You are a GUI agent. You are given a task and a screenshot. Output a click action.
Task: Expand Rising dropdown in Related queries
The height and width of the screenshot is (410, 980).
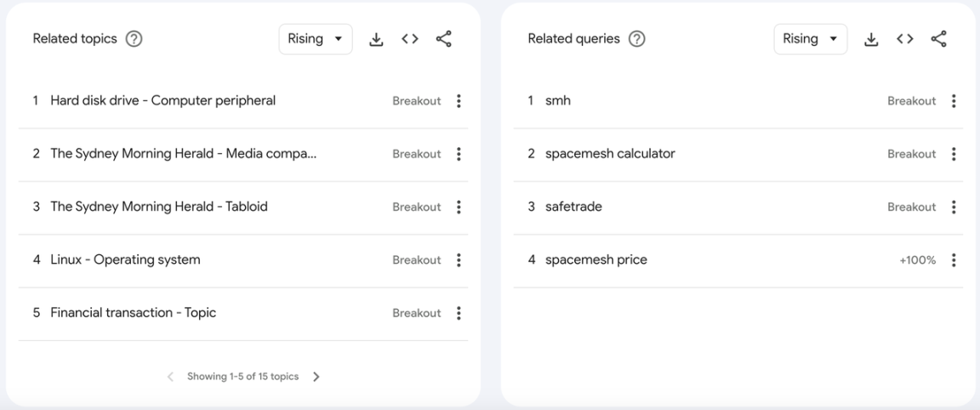tap(810, 39)
